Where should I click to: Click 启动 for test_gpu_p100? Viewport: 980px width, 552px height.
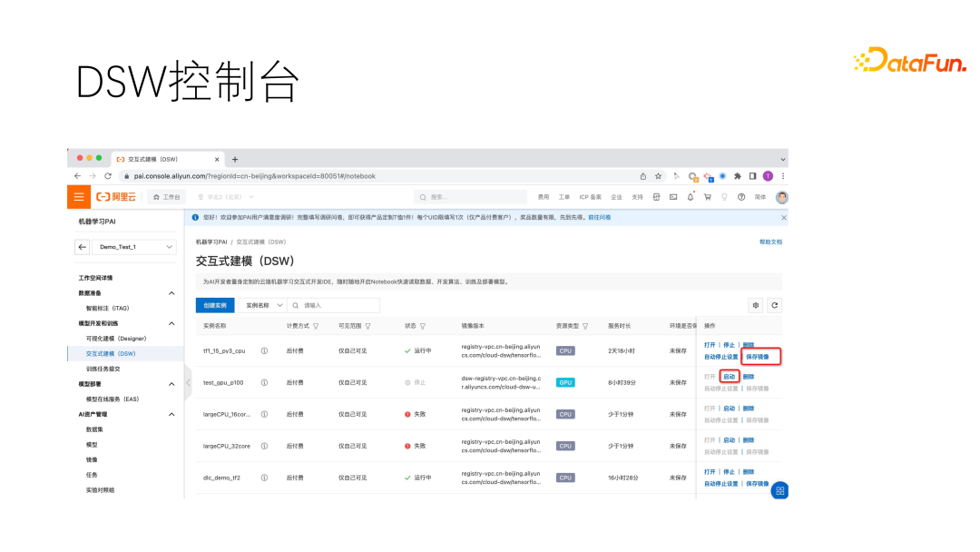tap(729, 377)
